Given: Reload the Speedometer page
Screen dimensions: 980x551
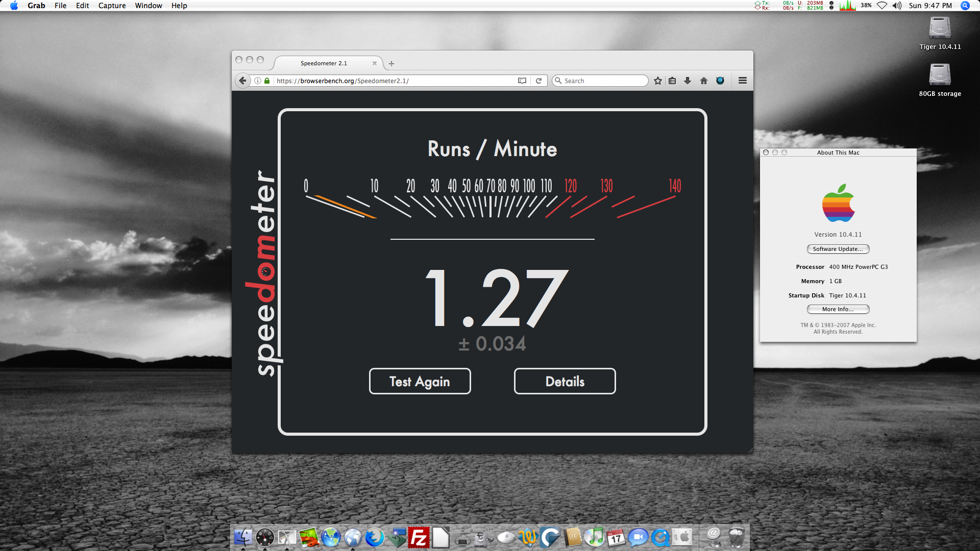Looking at the screenshot, I should [538, 81].
